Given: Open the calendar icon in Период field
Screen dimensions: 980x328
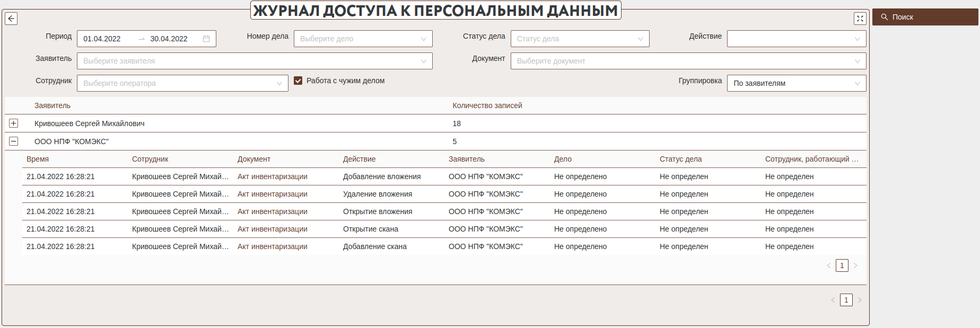Looking at the screenshot, I should [x=206, y=39].
